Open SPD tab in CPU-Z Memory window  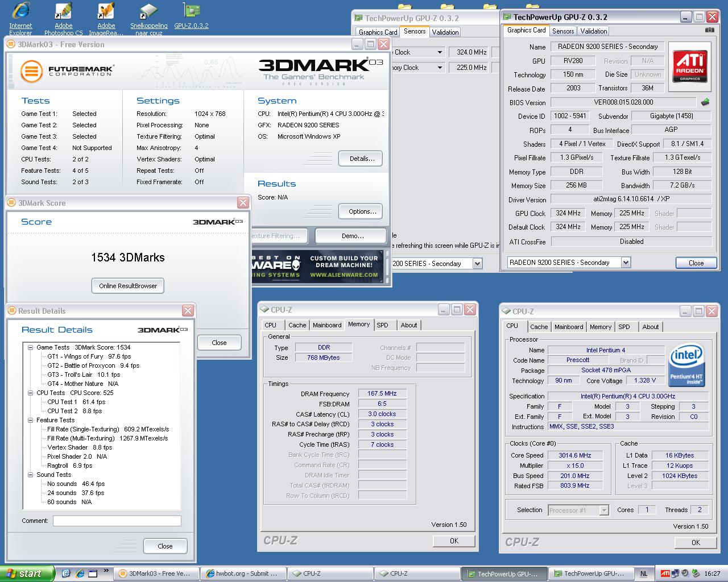[383, 325]
